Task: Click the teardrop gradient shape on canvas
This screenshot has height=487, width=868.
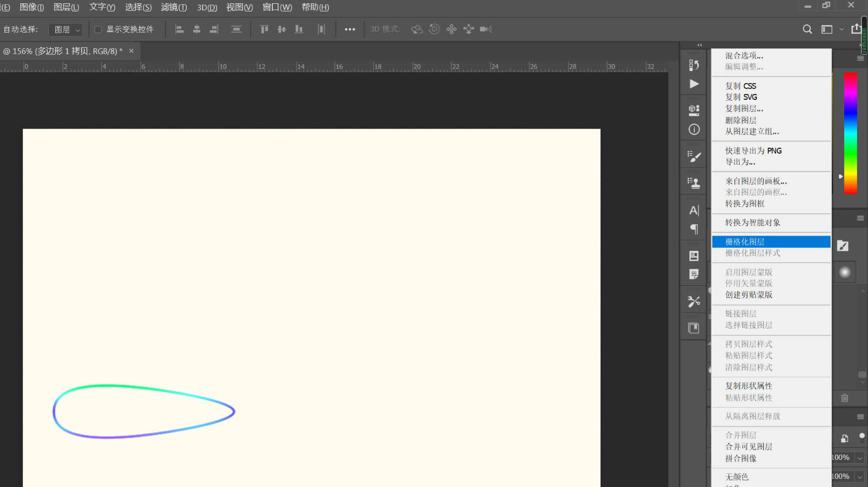Action: point(144,412)
